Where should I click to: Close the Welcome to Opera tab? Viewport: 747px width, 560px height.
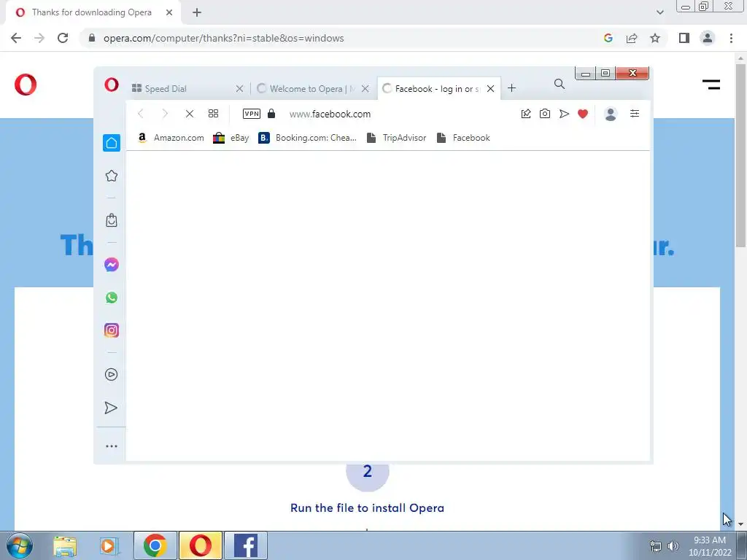[365, 88]
